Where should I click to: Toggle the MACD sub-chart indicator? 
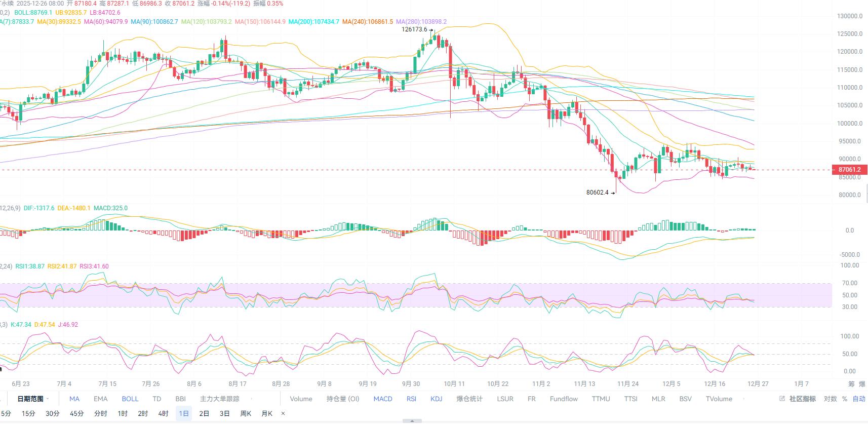(x=383, y=399)
